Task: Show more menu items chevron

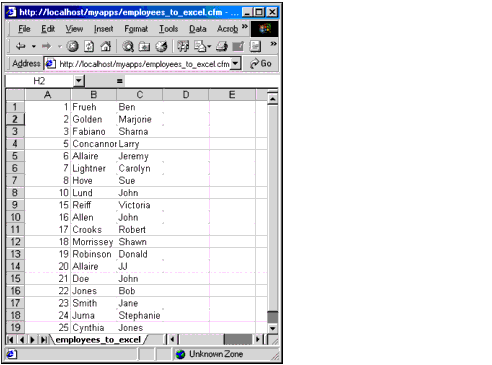Action: (x=245, y=26)
